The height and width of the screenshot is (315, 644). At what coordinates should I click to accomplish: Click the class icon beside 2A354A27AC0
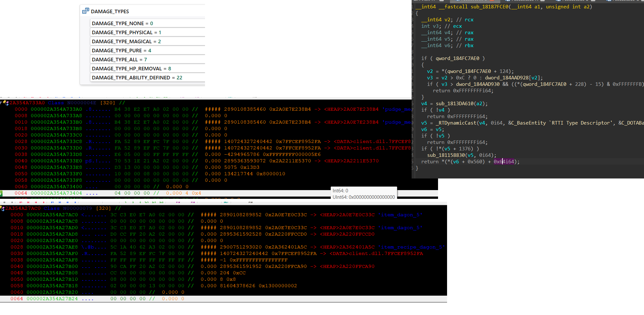coord(3,208)
